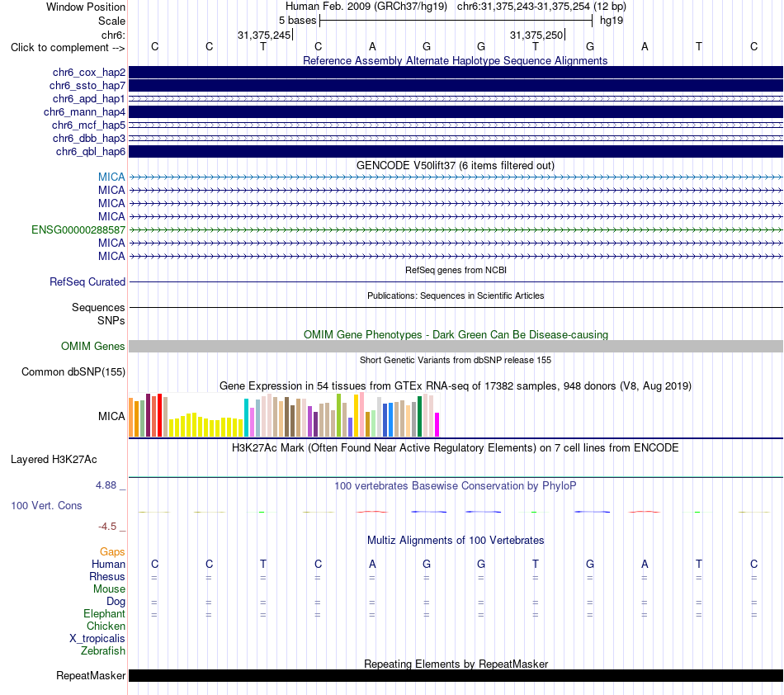Viewport: 784px width, 695px height.
Task: Select the Chicken species label
Action: click(x=106, y=626)
